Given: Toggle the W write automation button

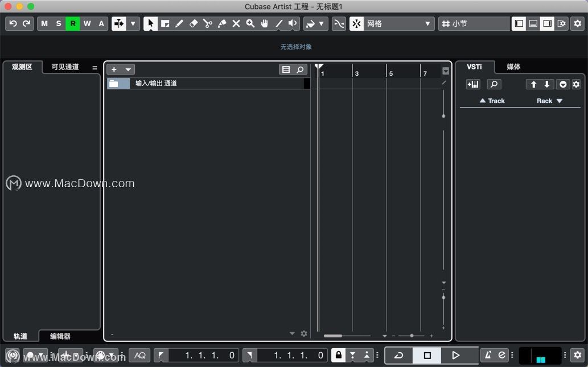Looking at the screenshot, I should coord(87,24).
